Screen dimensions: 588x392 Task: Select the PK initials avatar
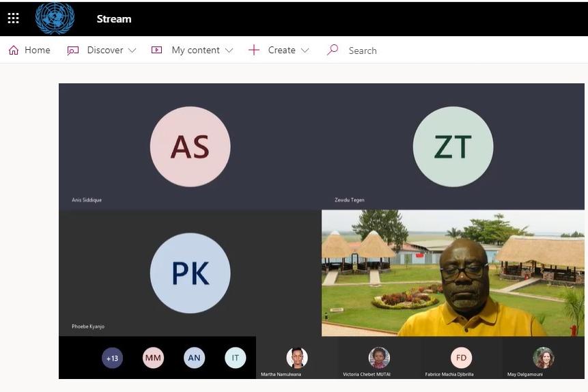click(190, 273)
